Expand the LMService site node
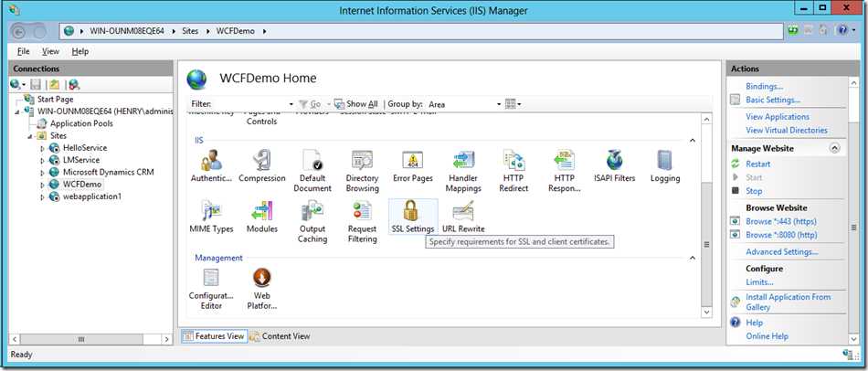 point(43,161)
